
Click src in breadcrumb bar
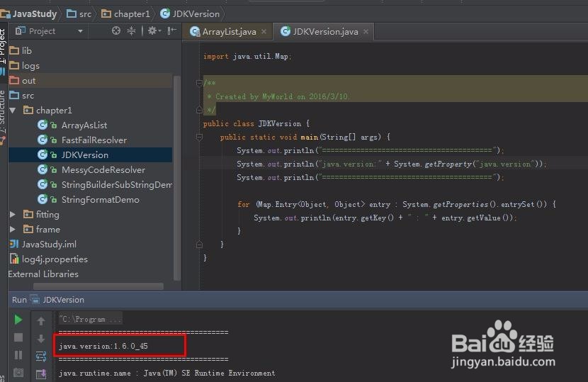[79, 14]
